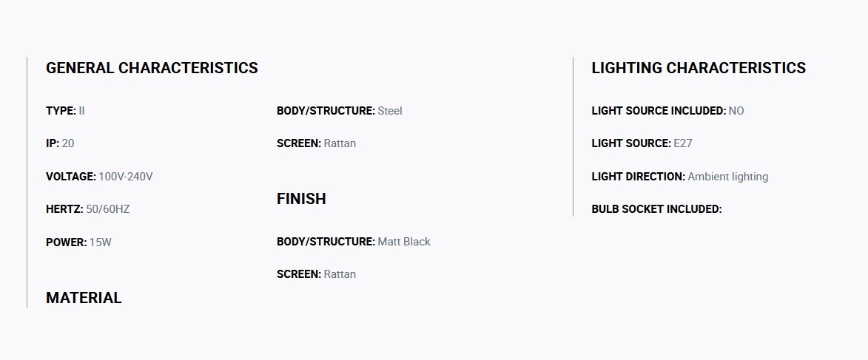Viewport: 868px width, 360px height.
Task: Select Light Source Included: NO line
Action: (x=667, y=111)
